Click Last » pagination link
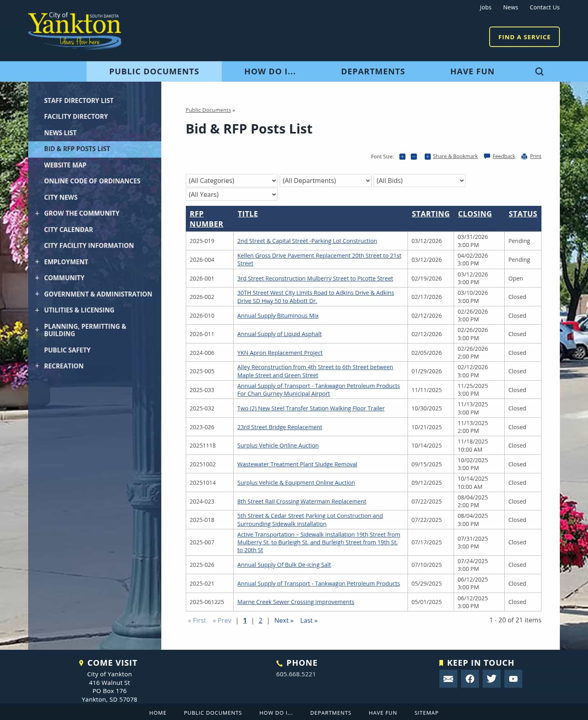The width and height of the screenshot is (588, 720). [x=309, y=620]
